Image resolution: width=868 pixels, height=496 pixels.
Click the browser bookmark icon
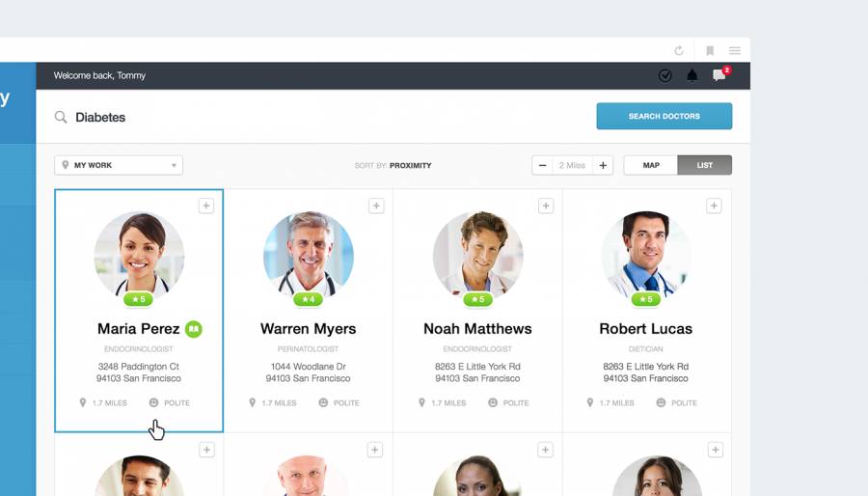710,51
